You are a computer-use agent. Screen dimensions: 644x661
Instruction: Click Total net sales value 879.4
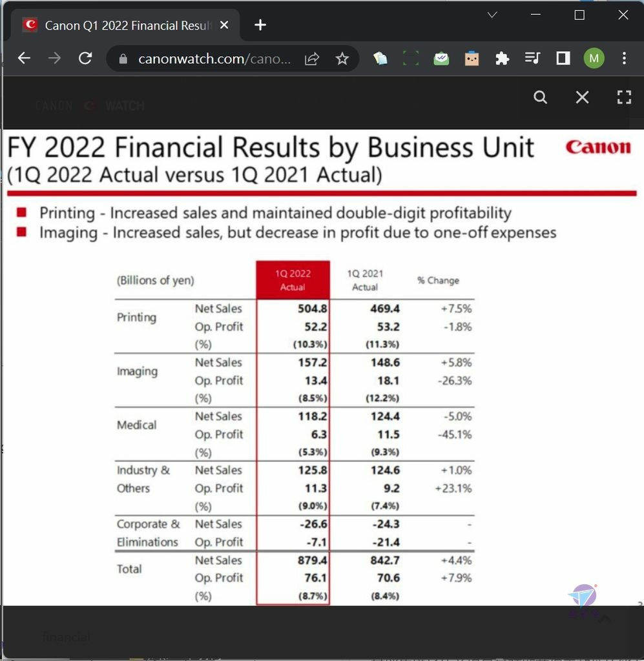pyautogui.click(x=312, y=560)
